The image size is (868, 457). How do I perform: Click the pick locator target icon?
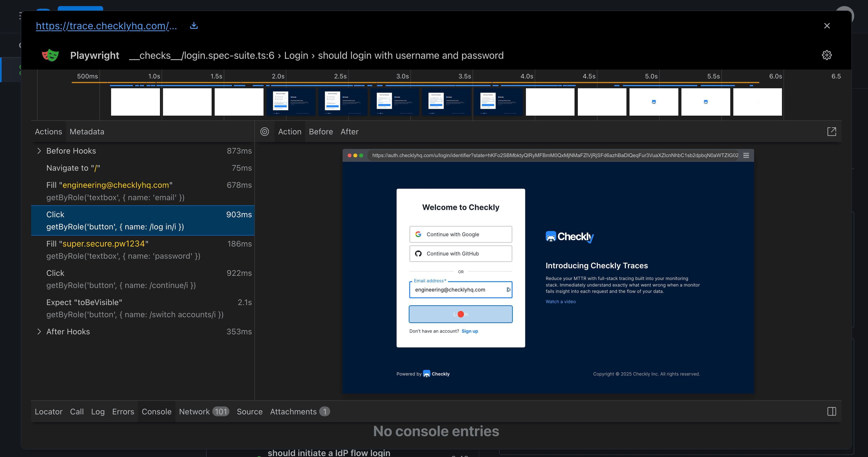point(264,132)
